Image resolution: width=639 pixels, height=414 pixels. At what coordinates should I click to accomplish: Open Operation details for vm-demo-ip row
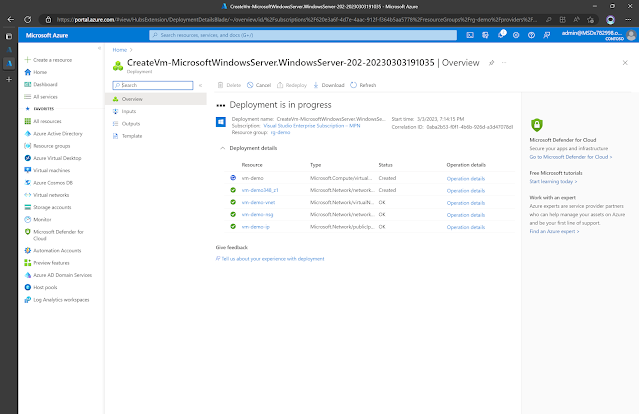click(466, 227)
